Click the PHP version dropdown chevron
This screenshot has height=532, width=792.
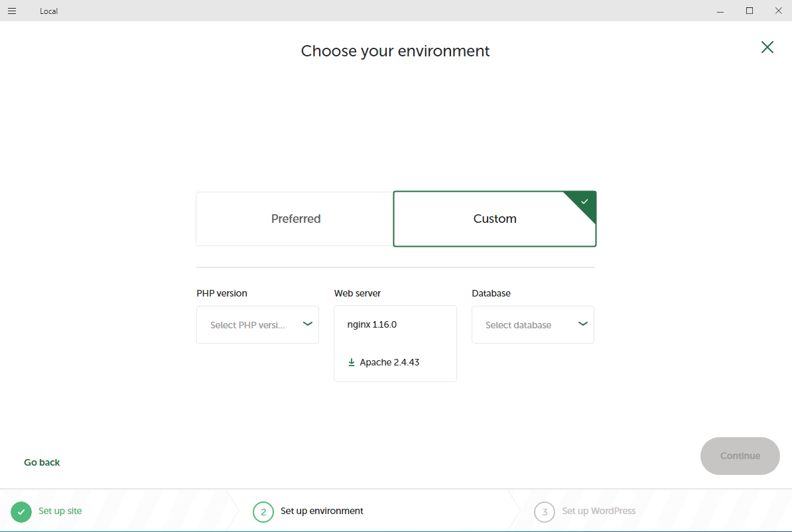[x=308, y=324]
